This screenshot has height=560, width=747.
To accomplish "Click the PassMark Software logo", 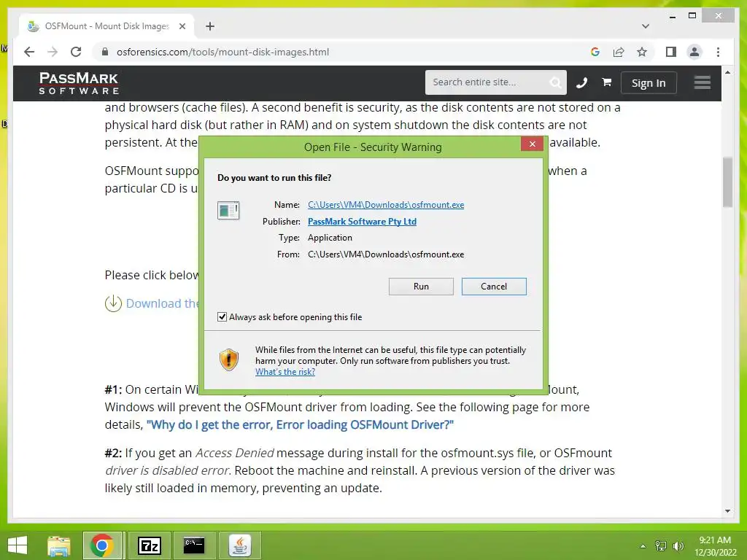I will [79, 83].
